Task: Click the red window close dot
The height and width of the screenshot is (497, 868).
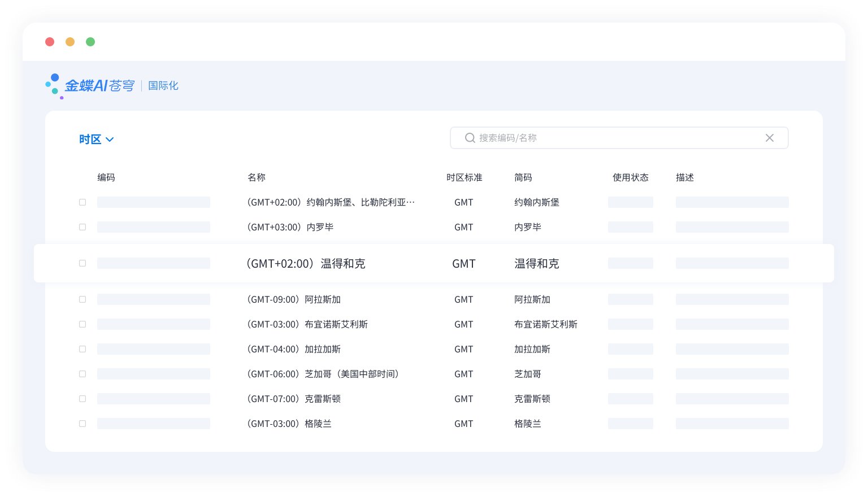Action: 50,42
